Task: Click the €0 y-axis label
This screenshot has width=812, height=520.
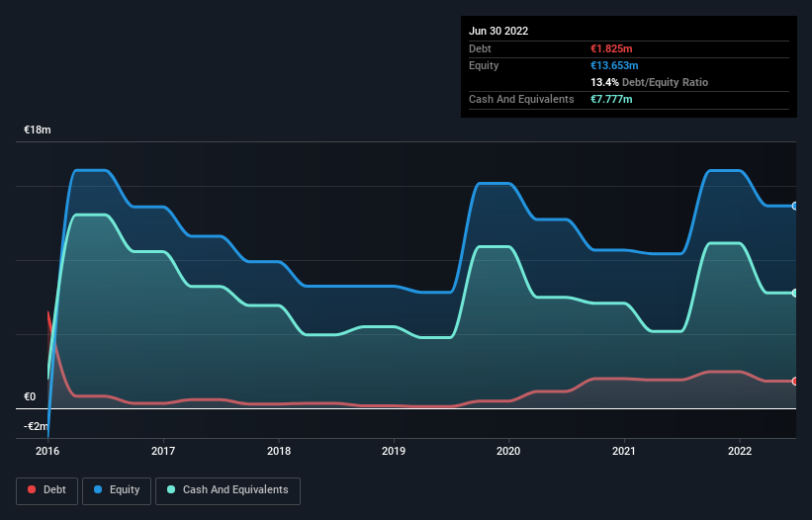Action: point(30,396)
